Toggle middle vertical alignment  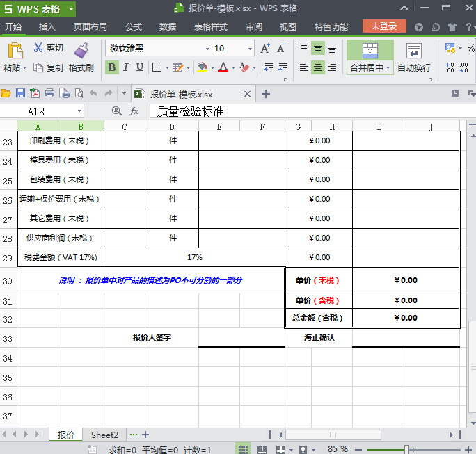pos(318,48)
